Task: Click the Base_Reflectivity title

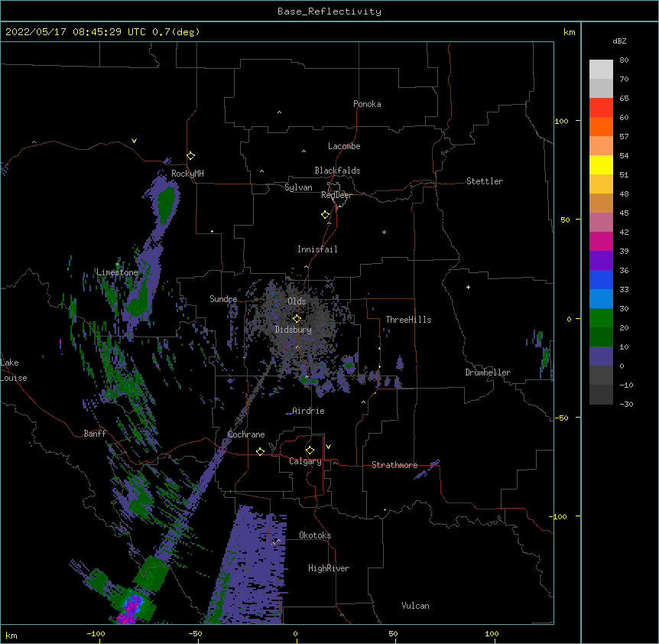Action: [329, 11]
